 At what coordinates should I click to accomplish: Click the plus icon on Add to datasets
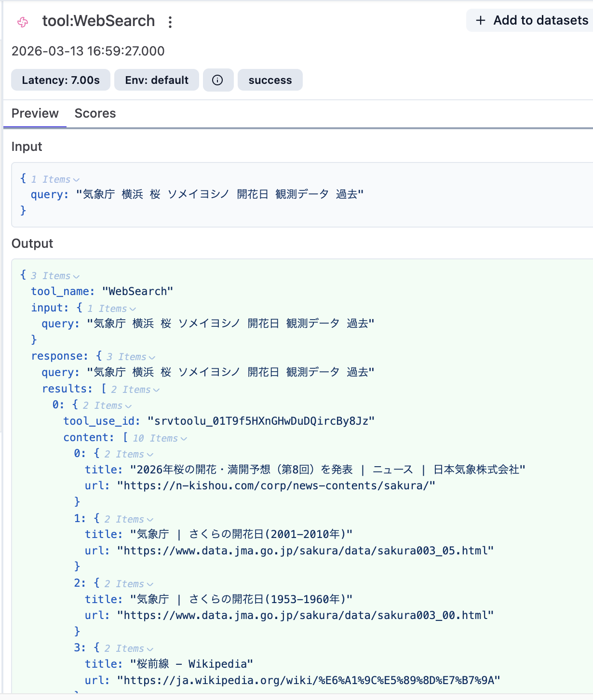point(480,20)
